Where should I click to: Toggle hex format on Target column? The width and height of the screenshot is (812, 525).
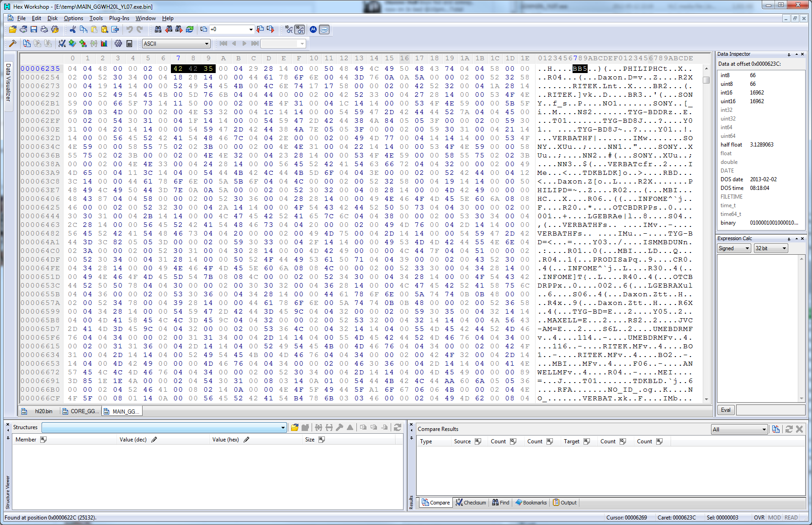point(587,441)
